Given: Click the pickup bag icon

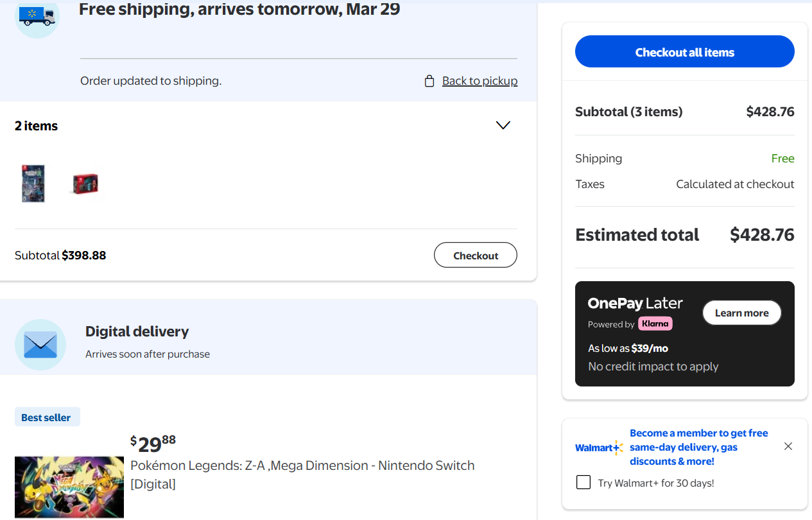Looking at the screenshot, I should pos(429,81).
